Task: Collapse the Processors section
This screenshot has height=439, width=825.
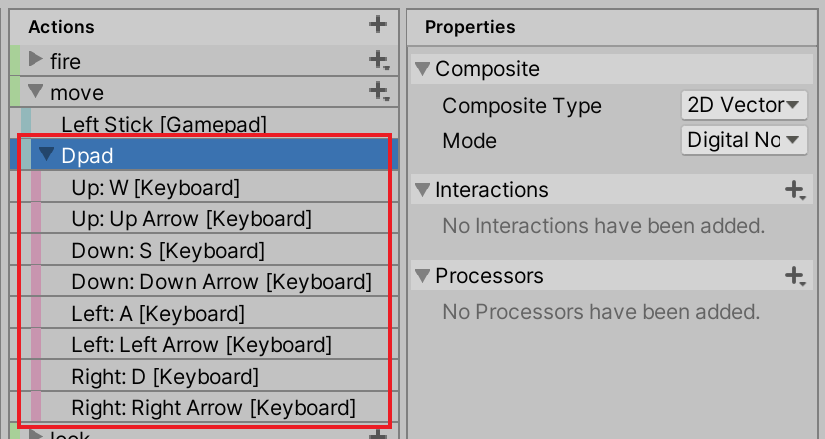Action: [x=423, y=275]
